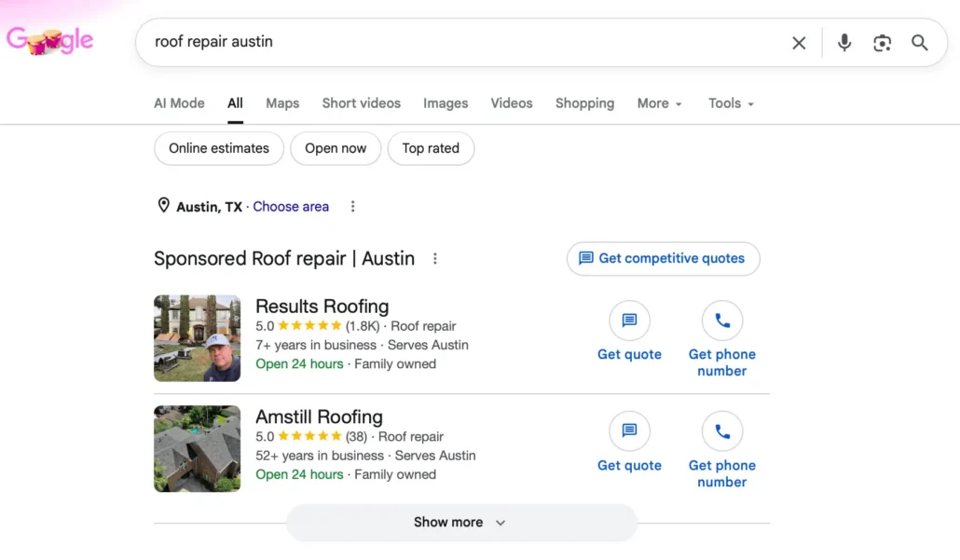Click "Sponsored Roof repair | Austin" heading
The height and width of the screenshot is (560, 960).
pos(284,259)
